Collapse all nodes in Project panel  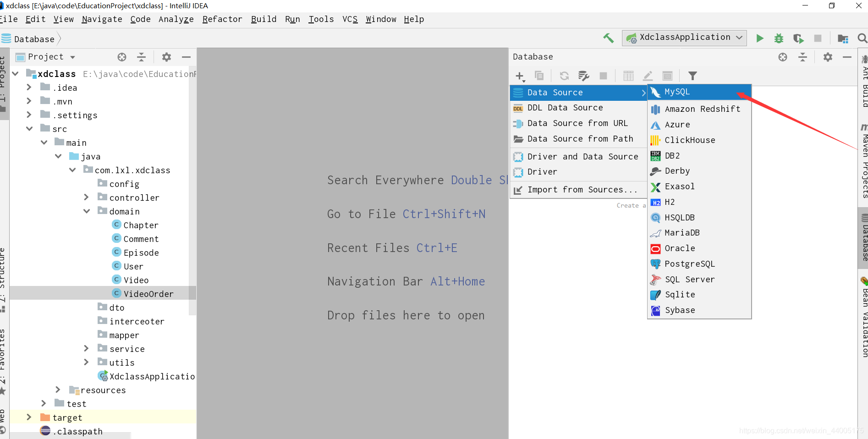pyautogui.click(x=141, y=57)
